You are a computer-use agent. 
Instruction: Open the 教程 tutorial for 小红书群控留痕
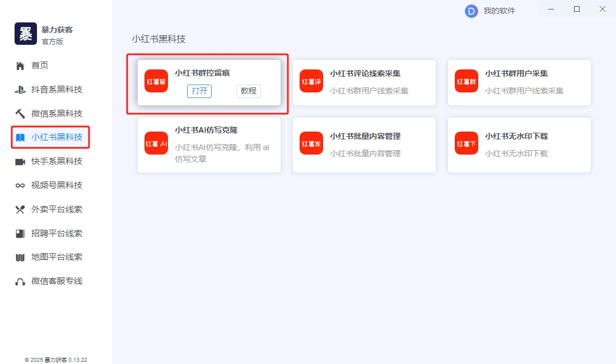click(x=248, y=91)
